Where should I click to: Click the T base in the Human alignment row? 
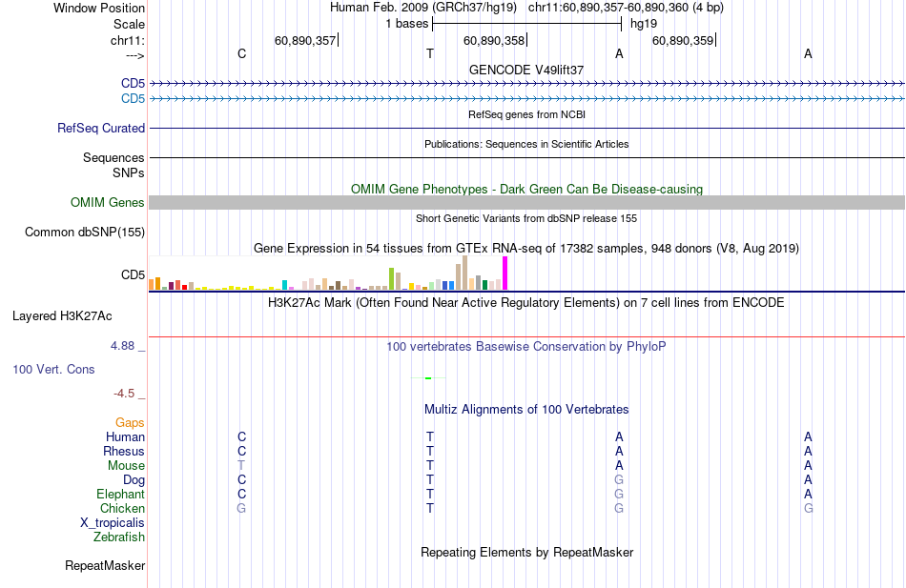pos(430,437)
